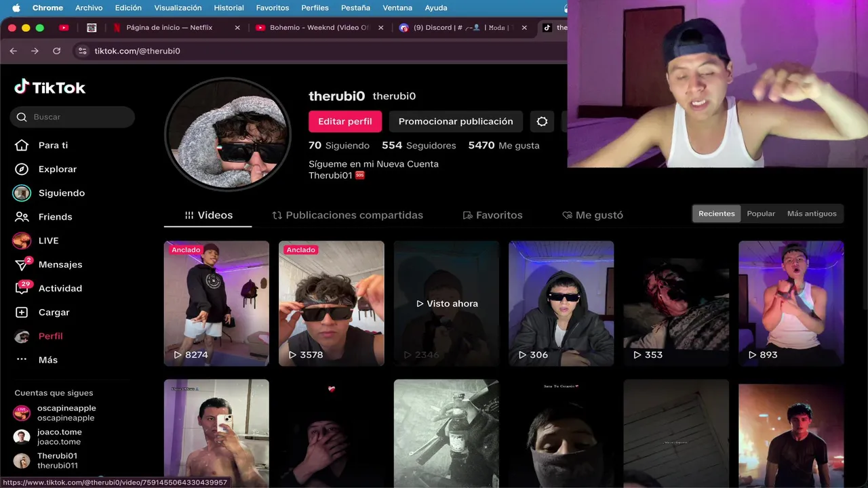This screenshot has width=868, height=488.
Task: Open second-row black-and-white bottle video
Action: pos(446,434)
